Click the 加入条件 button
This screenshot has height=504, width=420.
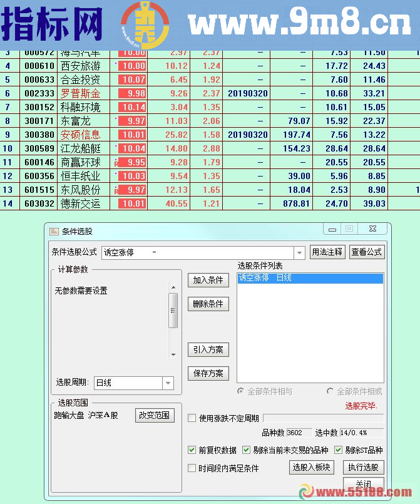pyautogui.click(x=208, y=280)
